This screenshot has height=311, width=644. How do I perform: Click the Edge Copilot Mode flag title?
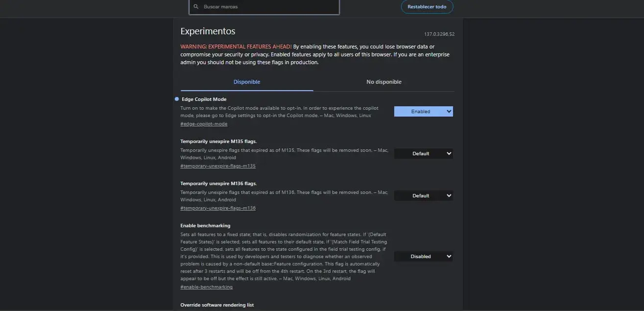click(204, 99)
